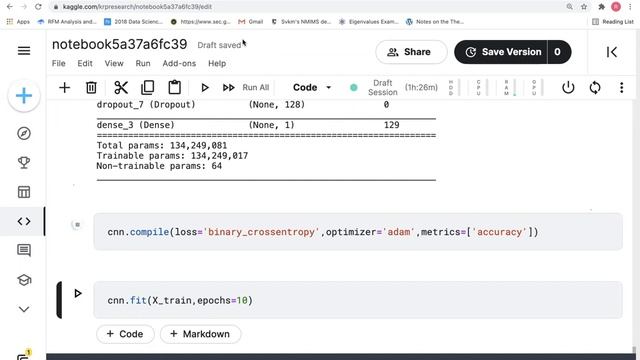Cut the cell with the scissors icon
This screenshot has width=640, height=360.
point(121,87)
